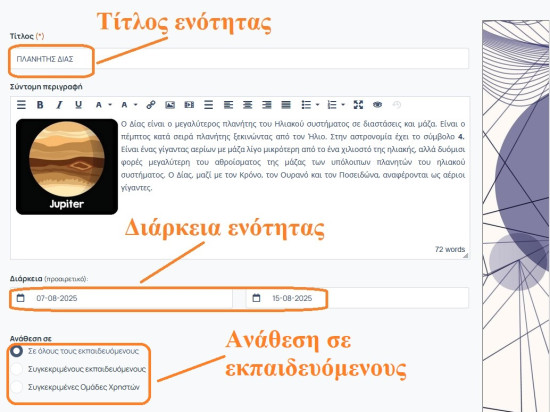Open the font color dropdown arrow
Screen dimensions: 550x412
click(x=110, y=104)
